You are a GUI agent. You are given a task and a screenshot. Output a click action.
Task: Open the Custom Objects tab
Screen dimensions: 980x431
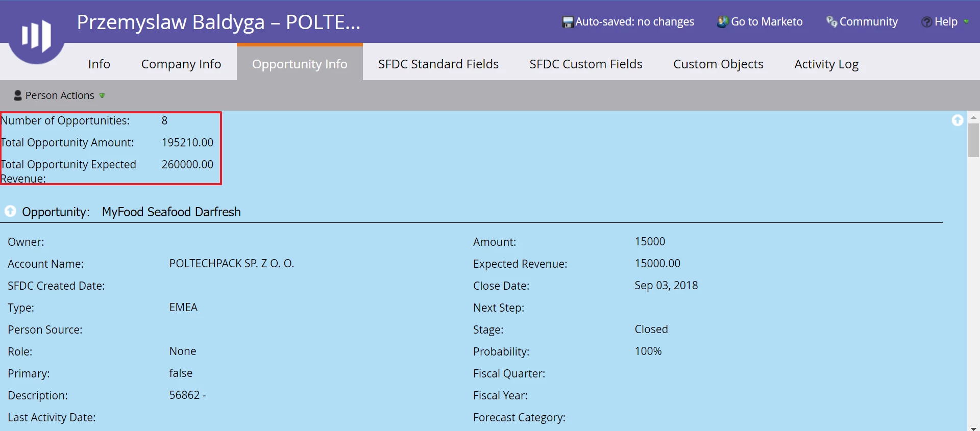click(718, 64)
